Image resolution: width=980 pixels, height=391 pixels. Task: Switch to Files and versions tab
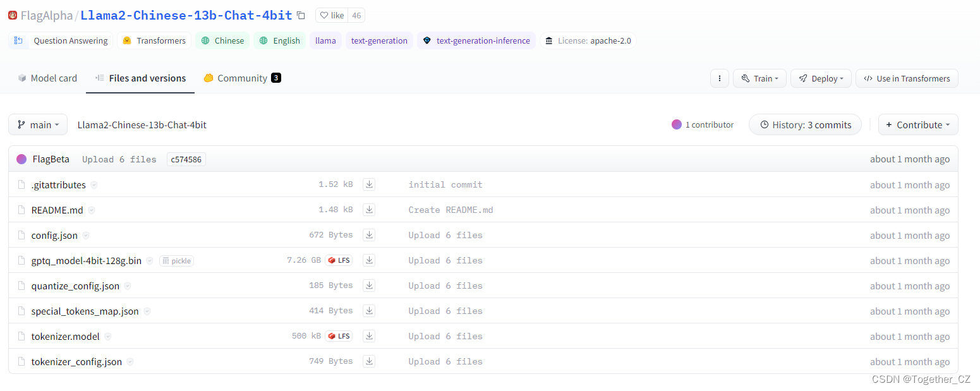[x=140, y=78]
